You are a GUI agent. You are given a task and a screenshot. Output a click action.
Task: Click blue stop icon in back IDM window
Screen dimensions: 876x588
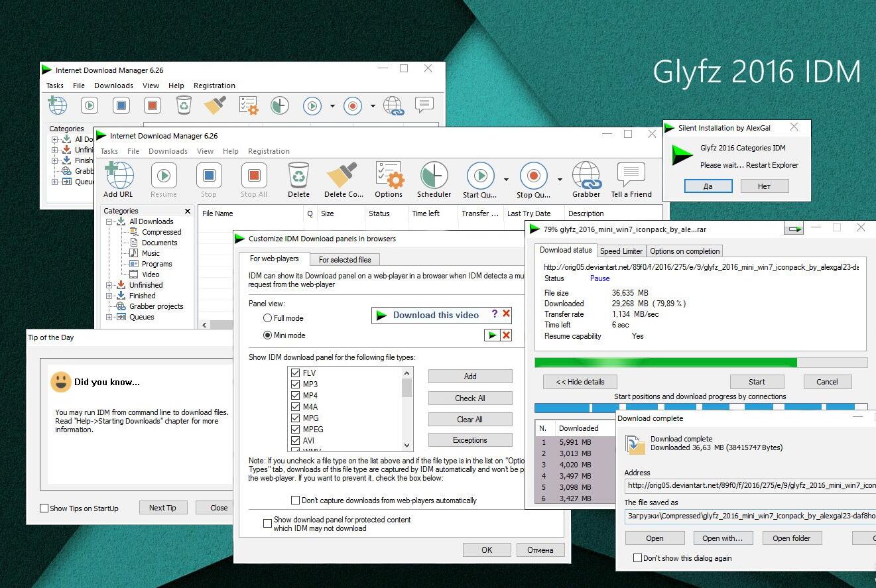pos(121,105)
